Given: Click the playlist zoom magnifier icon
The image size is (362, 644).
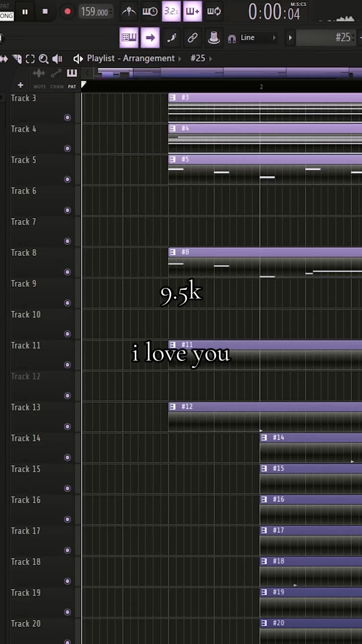Looking at the screenshot, I should (44, 59).
